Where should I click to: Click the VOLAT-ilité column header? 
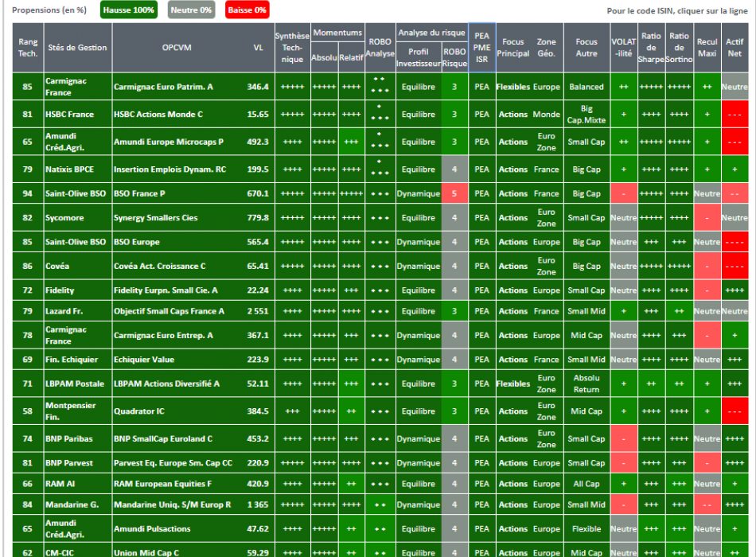(623, 48)
